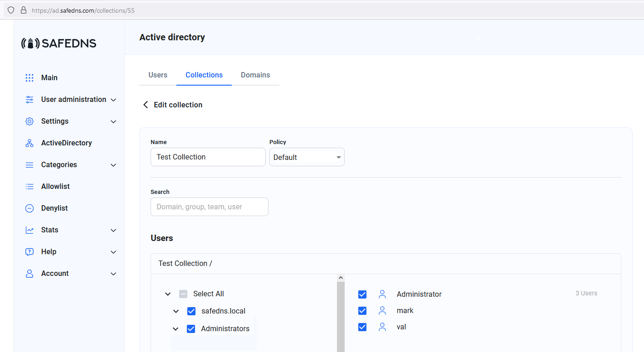The width and height of the screenshot is (644, 352).
Task: Expand the User administration menu chevron
Action: pyautogui.click(x=113, y=100)
